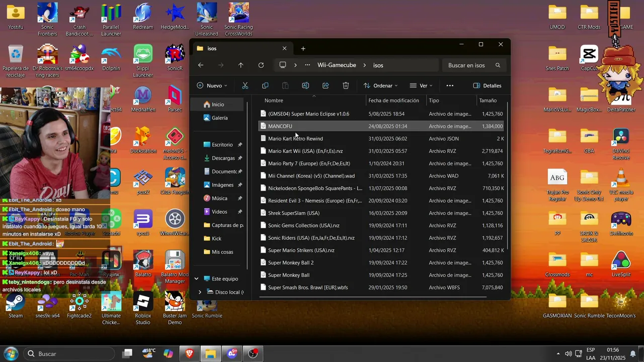Launch Sonic Frontiers desktop shortcut
Viewport: 644px width, 362px height.
(47, 20)
